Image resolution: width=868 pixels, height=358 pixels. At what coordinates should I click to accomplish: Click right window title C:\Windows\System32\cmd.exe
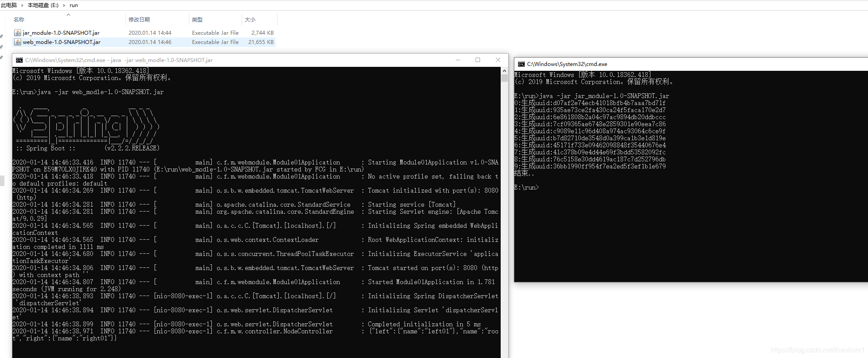coord(567,64)
